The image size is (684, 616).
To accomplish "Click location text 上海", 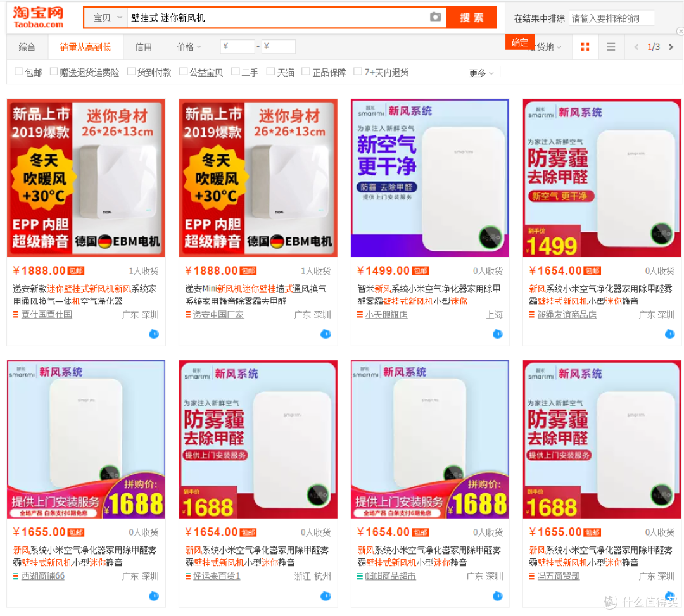I will click(494, 314).
